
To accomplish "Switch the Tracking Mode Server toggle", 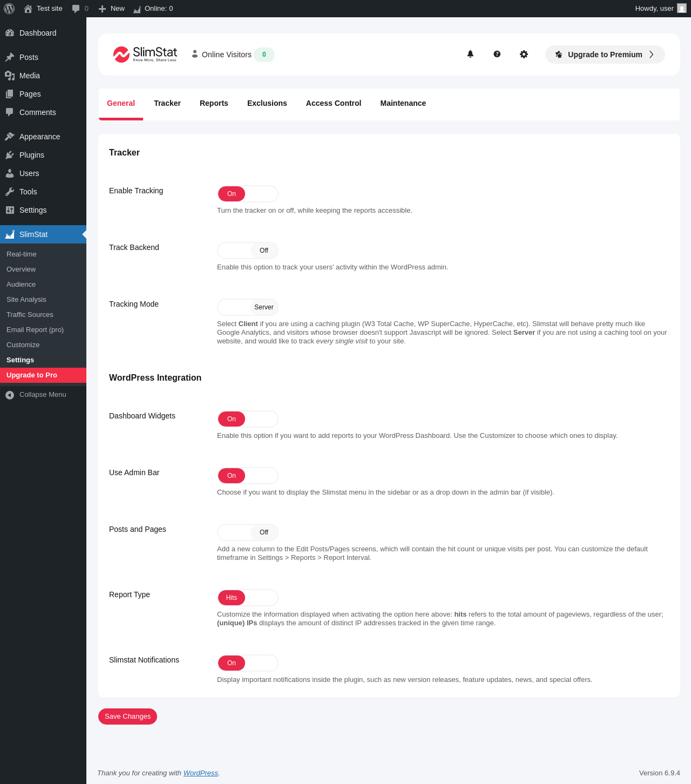I will pos(248,307).
